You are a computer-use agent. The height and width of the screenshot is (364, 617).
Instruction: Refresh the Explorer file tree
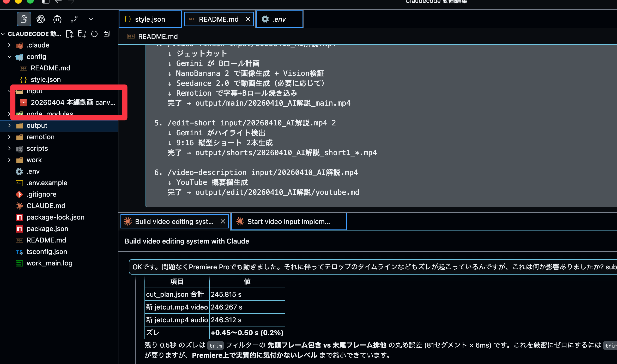pos(94,34)
